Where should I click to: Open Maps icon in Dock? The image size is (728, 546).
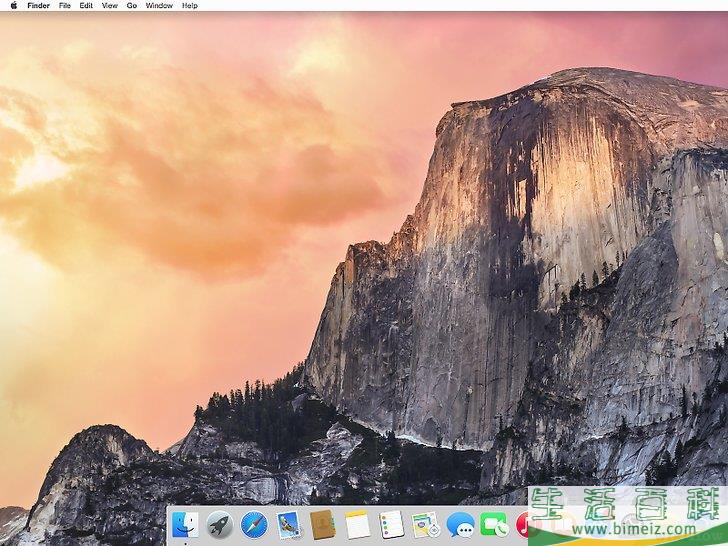click(426, 525)
